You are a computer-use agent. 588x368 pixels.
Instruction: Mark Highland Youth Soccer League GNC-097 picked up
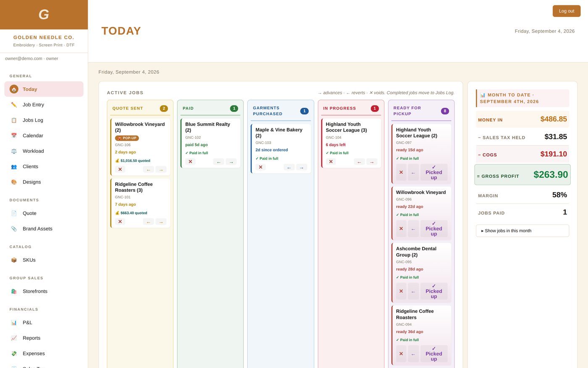[x=434, y=172]
